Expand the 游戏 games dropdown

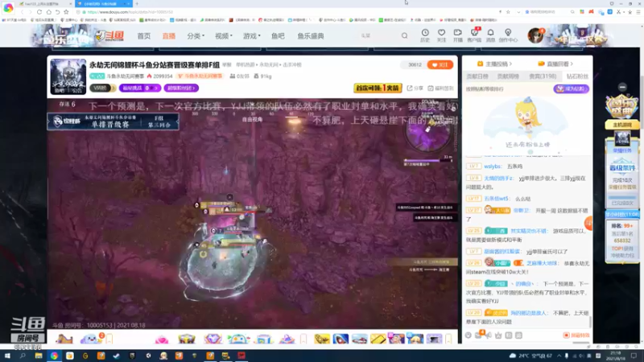251,36
